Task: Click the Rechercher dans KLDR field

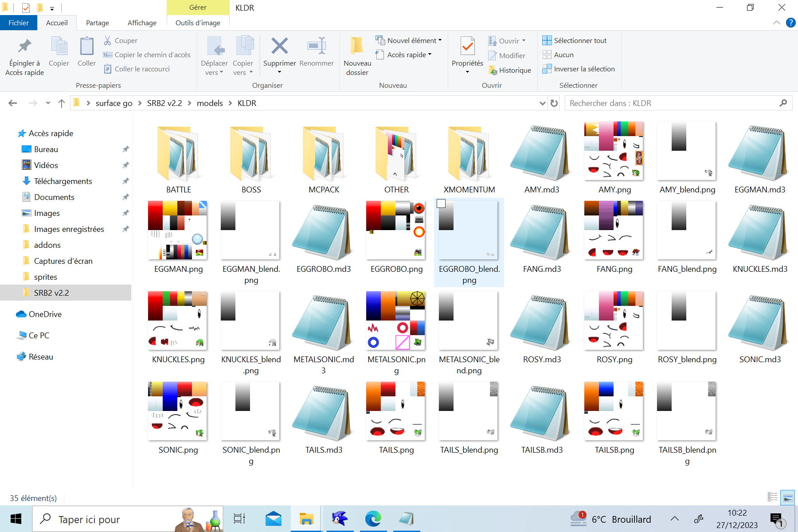Action: coord(678,103)
